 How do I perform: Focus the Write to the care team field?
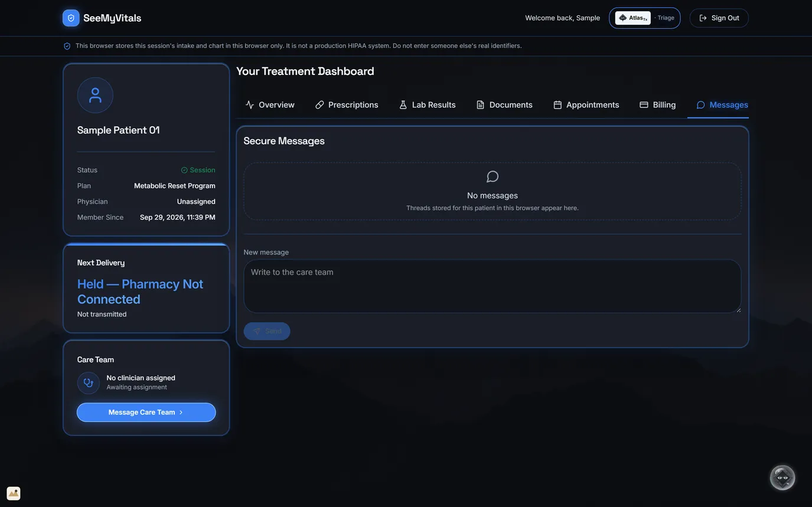pyautogui.click(x=493, y=286)
